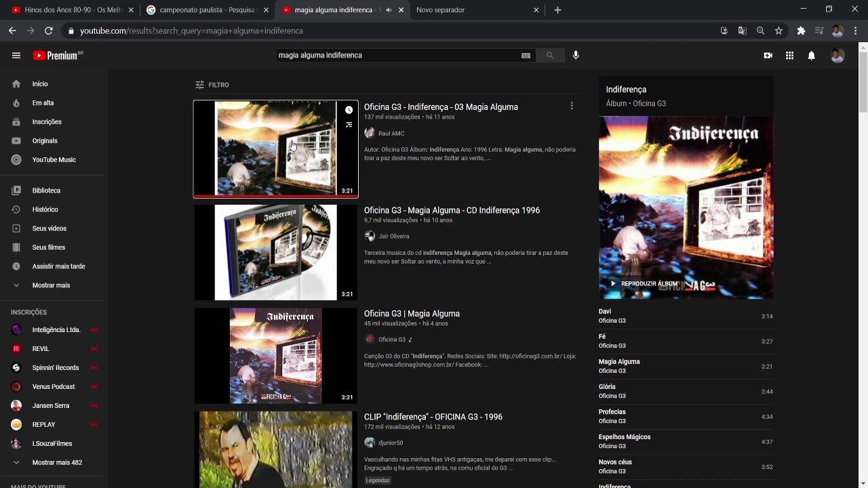Open a new browser tab
The image size is (868, 488).
click(x=557, y=10)
